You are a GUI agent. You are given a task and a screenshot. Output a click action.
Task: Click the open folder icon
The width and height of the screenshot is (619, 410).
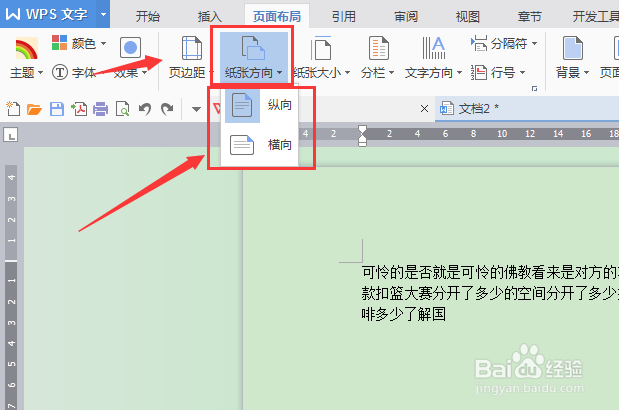[35, 109]
